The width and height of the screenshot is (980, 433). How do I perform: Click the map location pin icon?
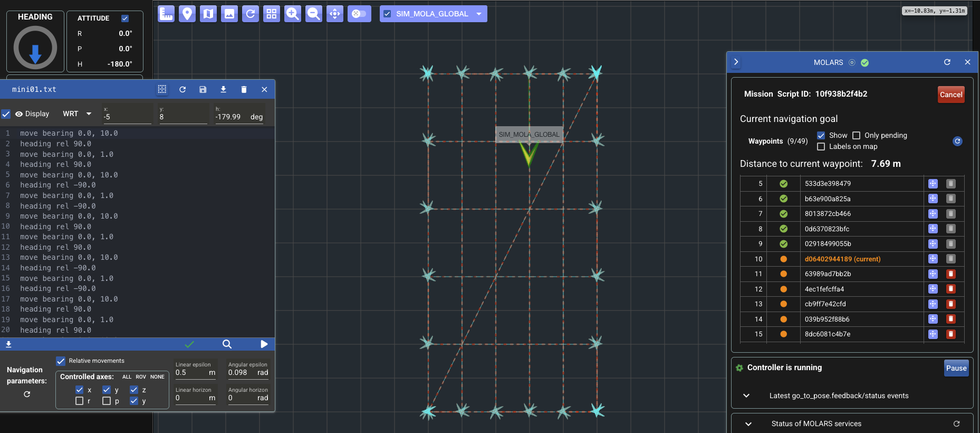(x=187, y=14)
